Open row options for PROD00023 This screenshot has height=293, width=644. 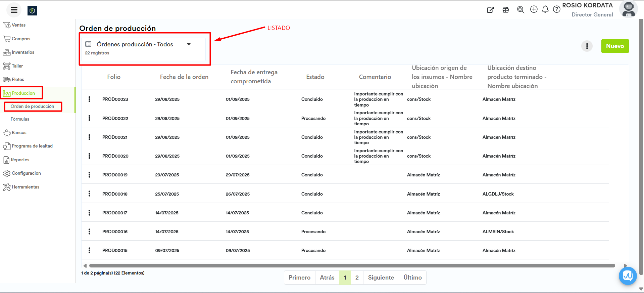[89, 99]
